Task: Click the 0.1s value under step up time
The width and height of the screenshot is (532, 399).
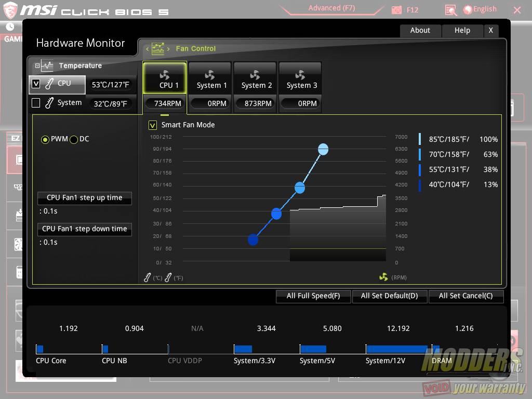Action: (50, 211)
